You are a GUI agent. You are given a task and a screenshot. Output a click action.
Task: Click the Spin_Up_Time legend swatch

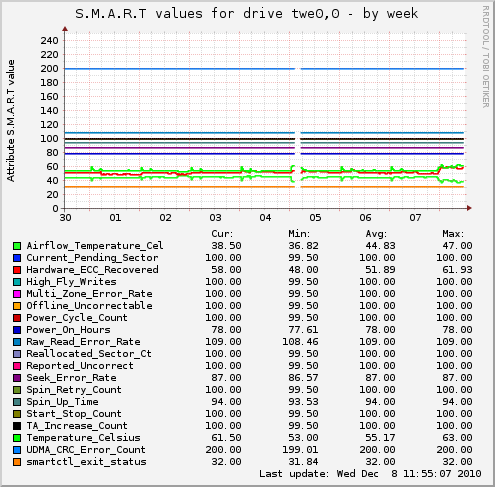coord(17,402)
